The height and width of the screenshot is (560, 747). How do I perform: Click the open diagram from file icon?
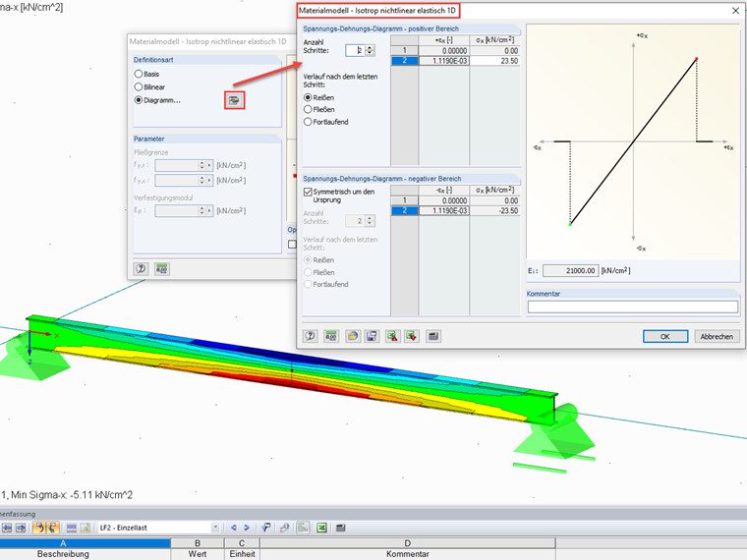(x=353, y=336)
